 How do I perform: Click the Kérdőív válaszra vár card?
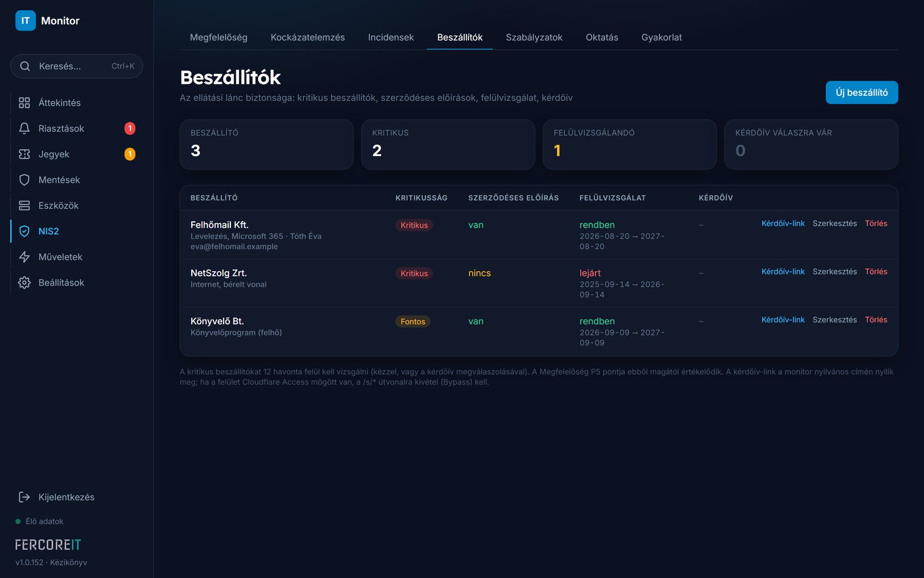point(811,144)
